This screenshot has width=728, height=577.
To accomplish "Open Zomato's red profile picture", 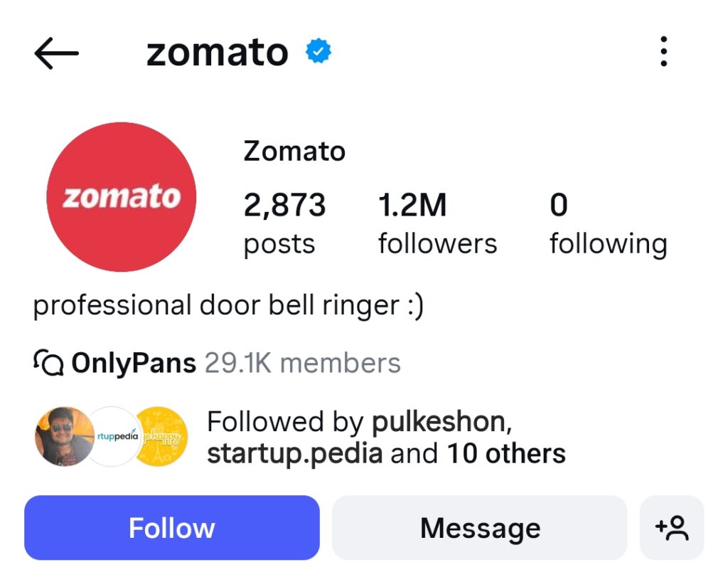I will pyautogui.click(x=121, y=197).
